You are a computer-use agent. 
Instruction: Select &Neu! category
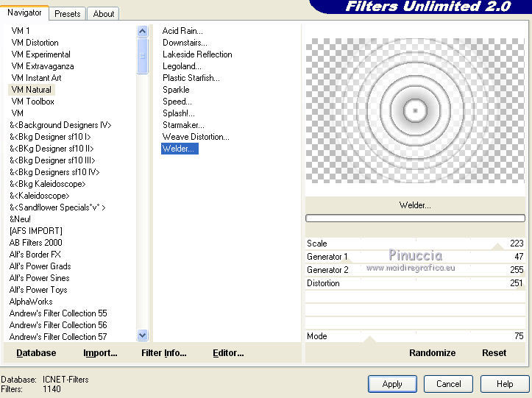point(20,218)
